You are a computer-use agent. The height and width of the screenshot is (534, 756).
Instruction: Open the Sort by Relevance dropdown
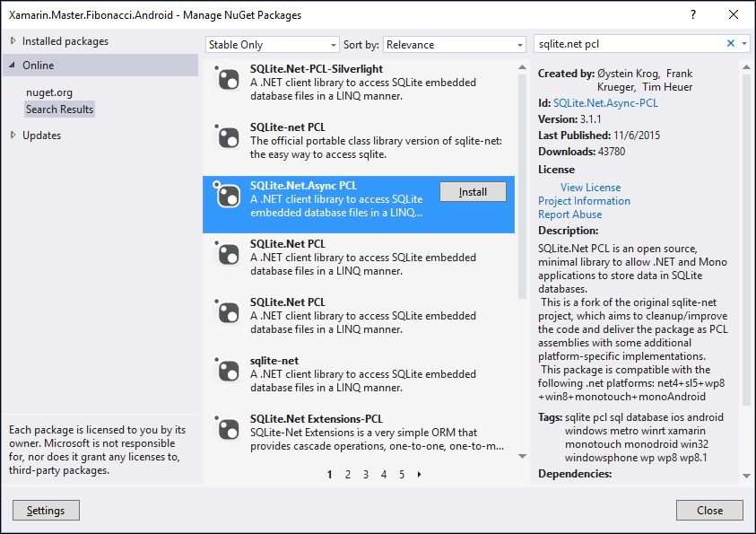[x=454, y=45]
